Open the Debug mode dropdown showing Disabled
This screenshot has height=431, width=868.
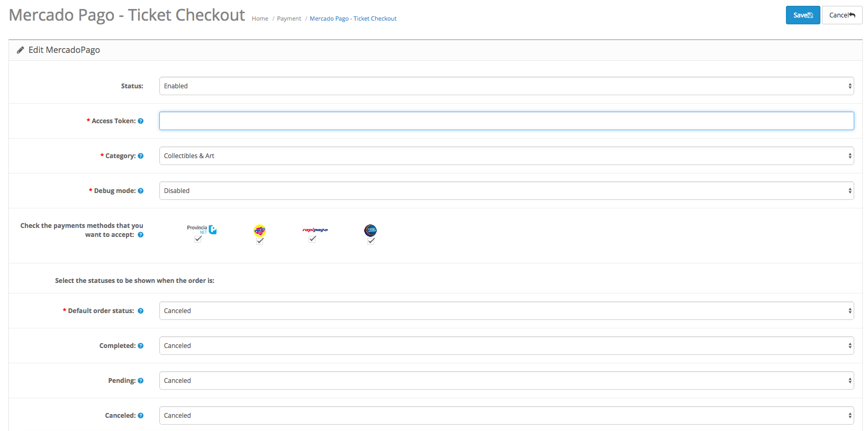click(507, 191)
